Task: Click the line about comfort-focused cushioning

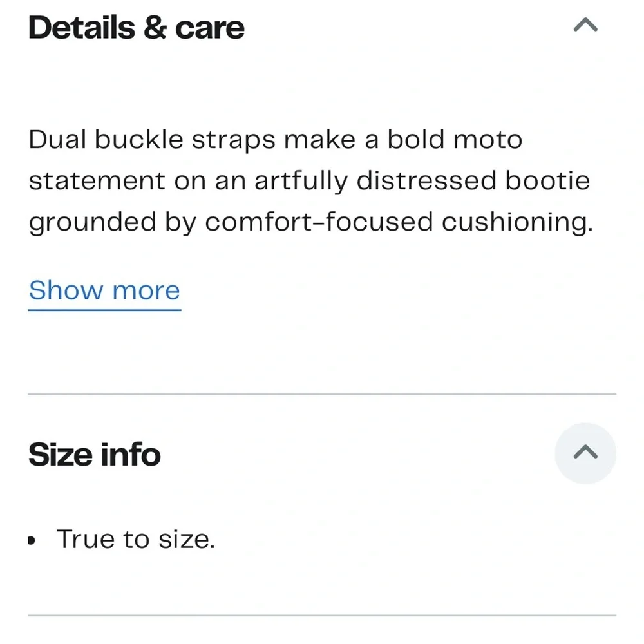Action: pos(311,223)
